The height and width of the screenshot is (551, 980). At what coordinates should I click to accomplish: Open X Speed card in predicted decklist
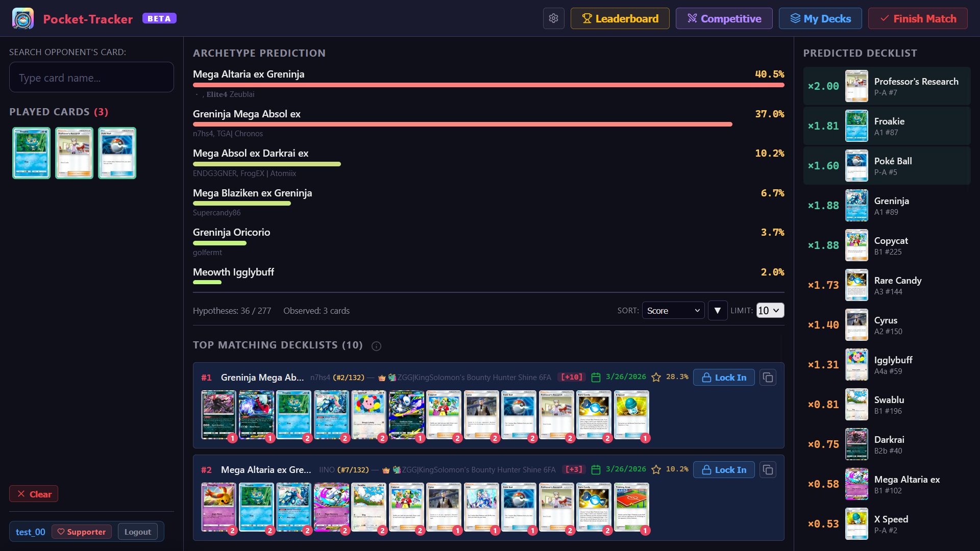point(887,524)
